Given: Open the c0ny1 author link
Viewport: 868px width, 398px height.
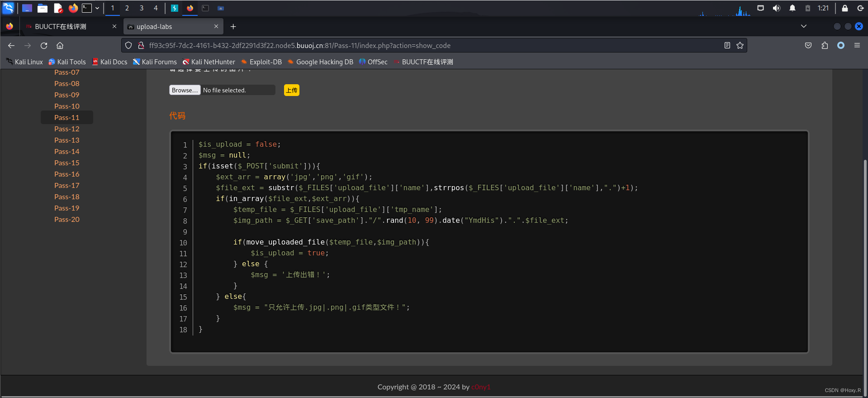Looking at the screenshot, I should (x=481, y=387).
